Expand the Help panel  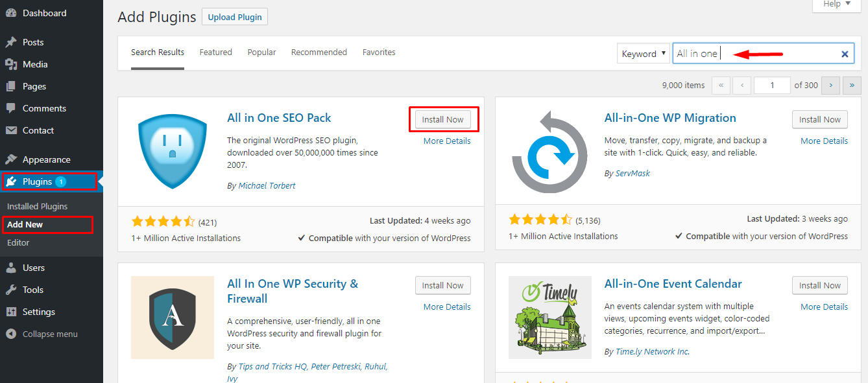(x=836, y=5)
